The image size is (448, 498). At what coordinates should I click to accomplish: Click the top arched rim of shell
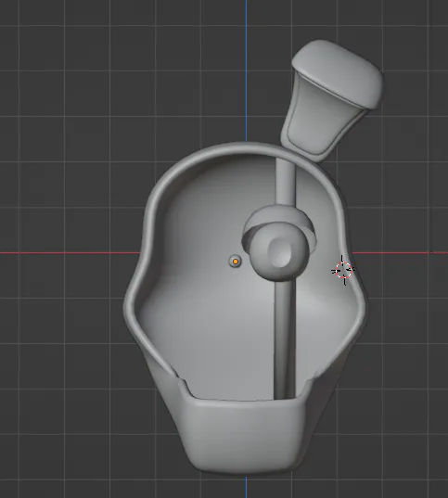point(246,147)
